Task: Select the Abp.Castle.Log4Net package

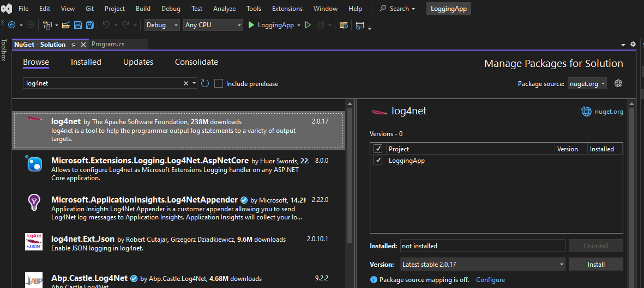Action: click(179, 279)
